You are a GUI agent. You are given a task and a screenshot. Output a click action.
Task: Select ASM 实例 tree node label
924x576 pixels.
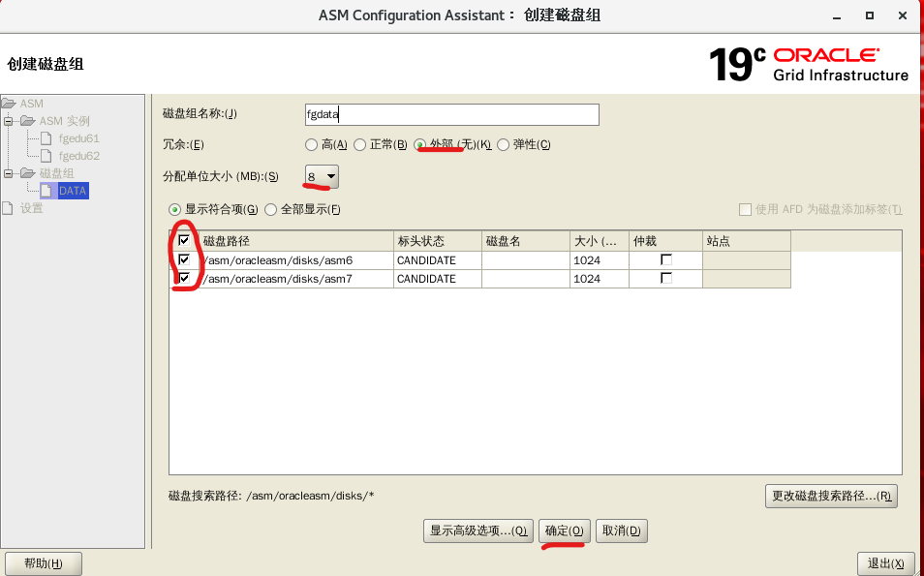(x=64, y=121)
